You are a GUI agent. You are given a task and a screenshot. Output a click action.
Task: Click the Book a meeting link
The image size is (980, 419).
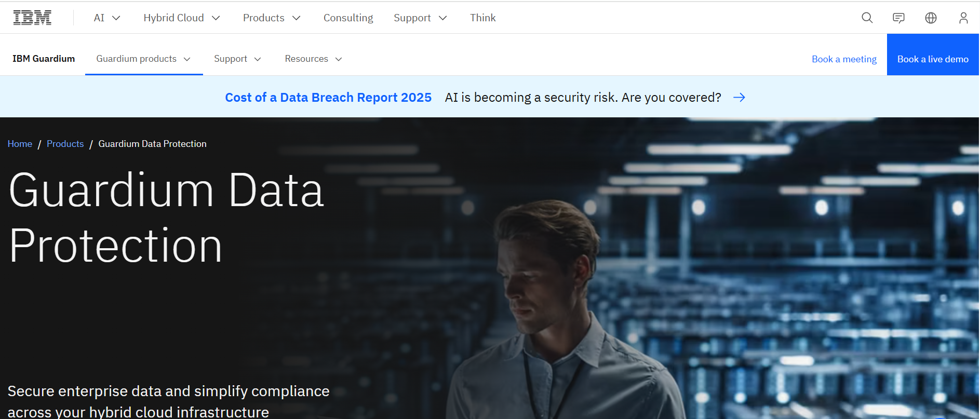point(844,59)
